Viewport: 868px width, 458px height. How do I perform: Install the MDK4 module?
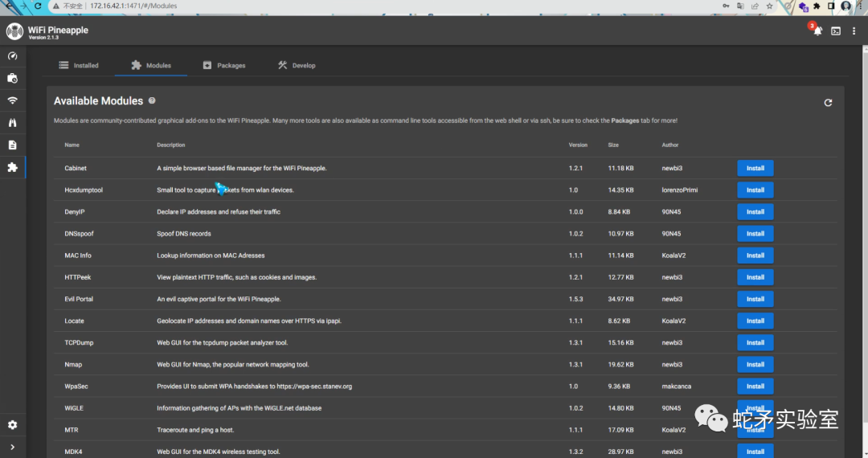[755, 452]
